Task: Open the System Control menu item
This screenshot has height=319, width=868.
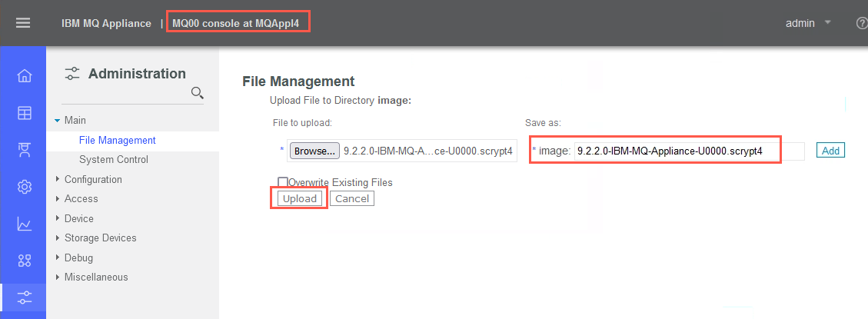Action: [x=114, y=160]
